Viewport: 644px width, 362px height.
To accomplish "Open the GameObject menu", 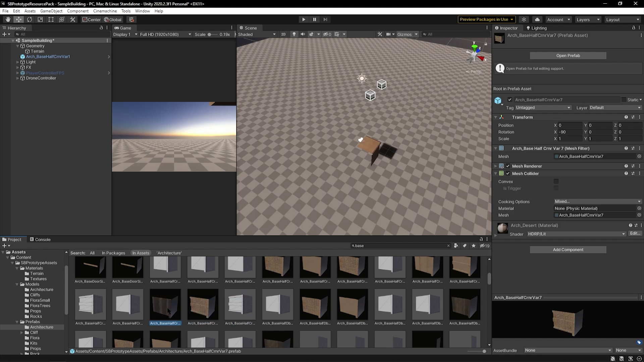I will 51,11.
